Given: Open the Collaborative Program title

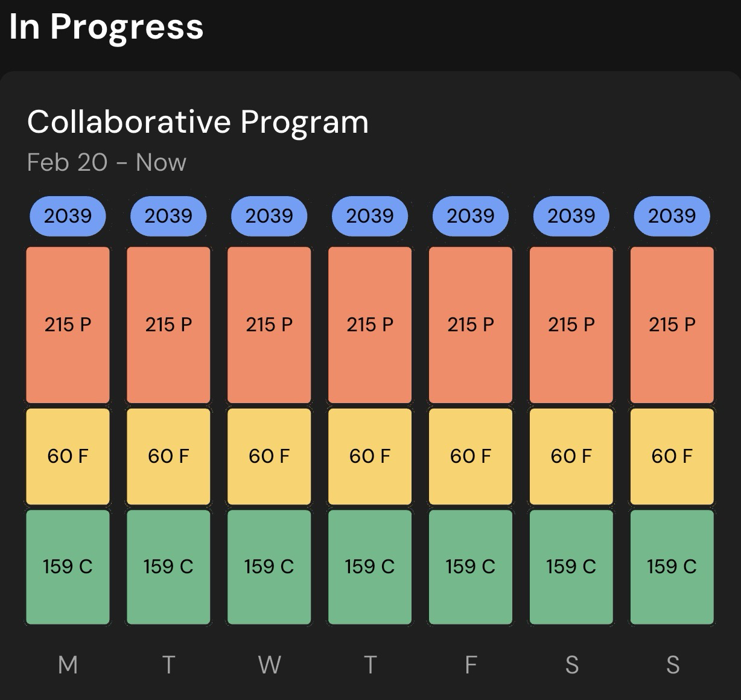Looking at the screenshot, I should tap(197, 122).
